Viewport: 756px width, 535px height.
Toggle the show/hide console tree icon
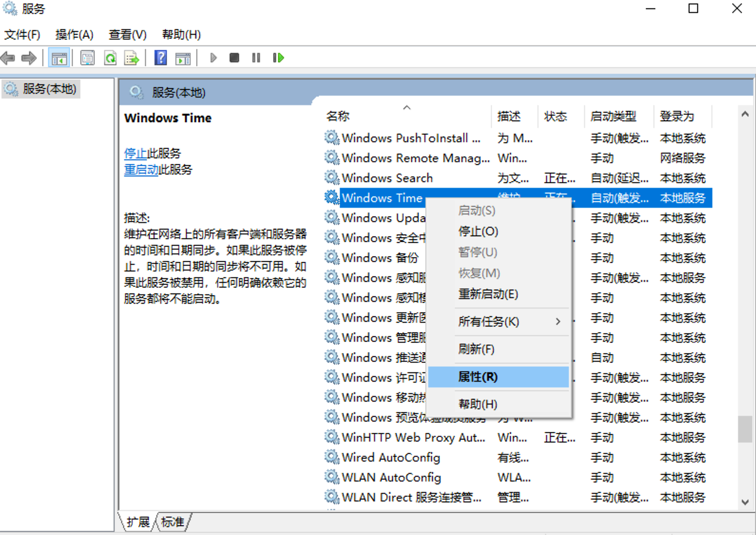(59, 58)
